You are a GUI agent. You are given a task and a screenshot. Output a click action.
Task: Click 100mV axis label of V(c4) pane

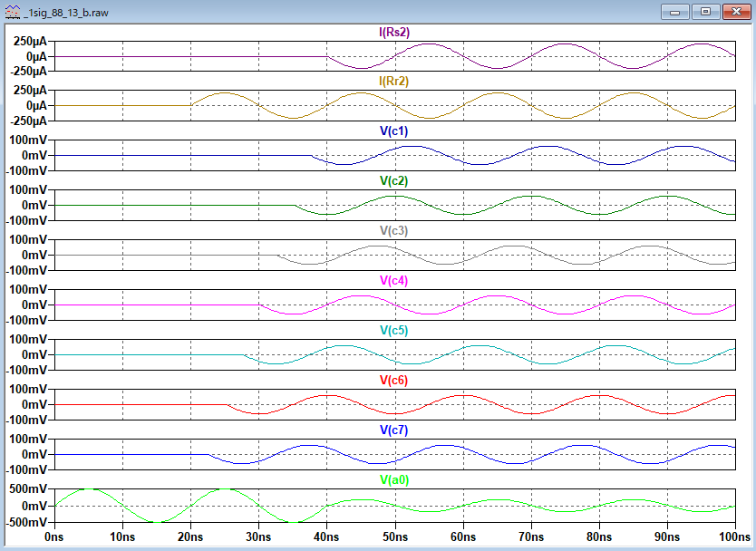tap(28, 290)
